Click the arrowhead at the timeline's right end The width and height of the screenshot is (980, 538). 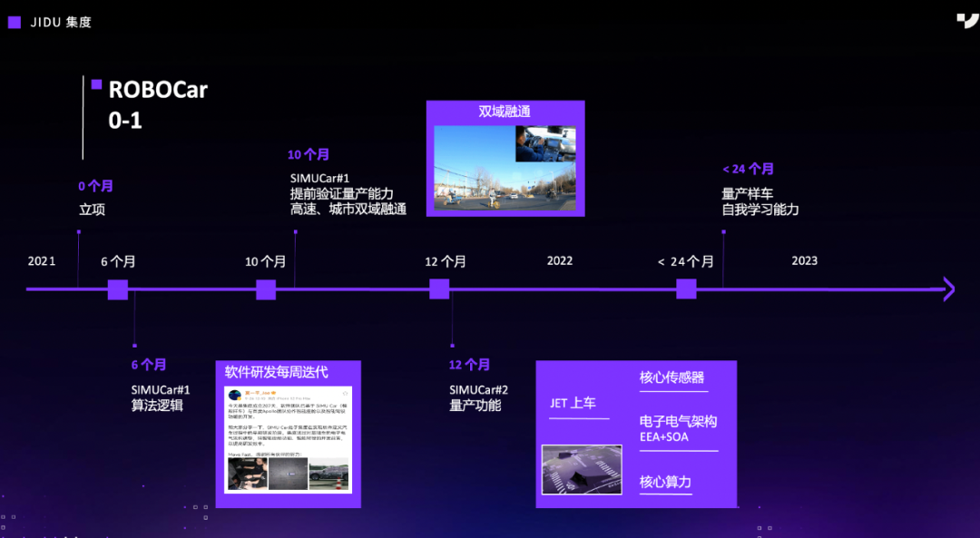pos(949,289)
